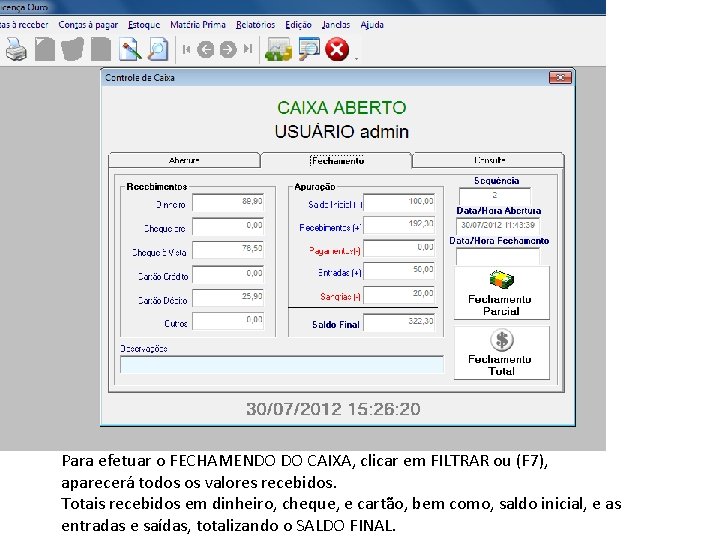Click the red X toolbar icon
Viewport: 720px width, 540px height.
337,49
